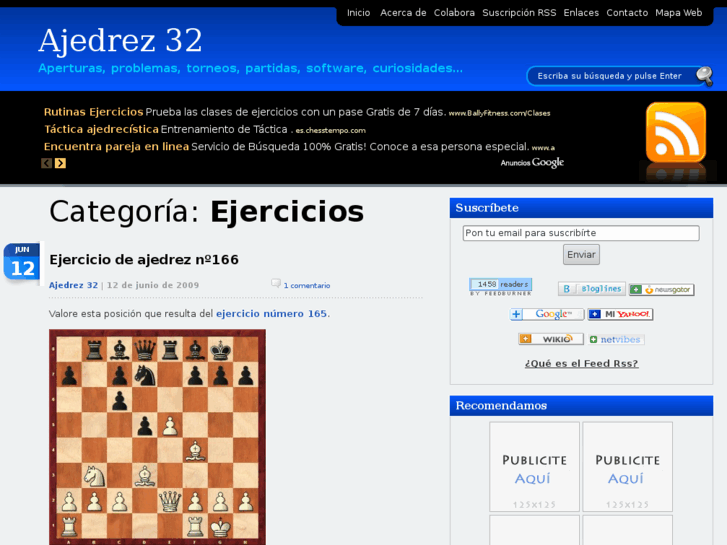Viewport: 727px width, 545px height.
Task: Focus the email subscription field
Action: (581, 233)
